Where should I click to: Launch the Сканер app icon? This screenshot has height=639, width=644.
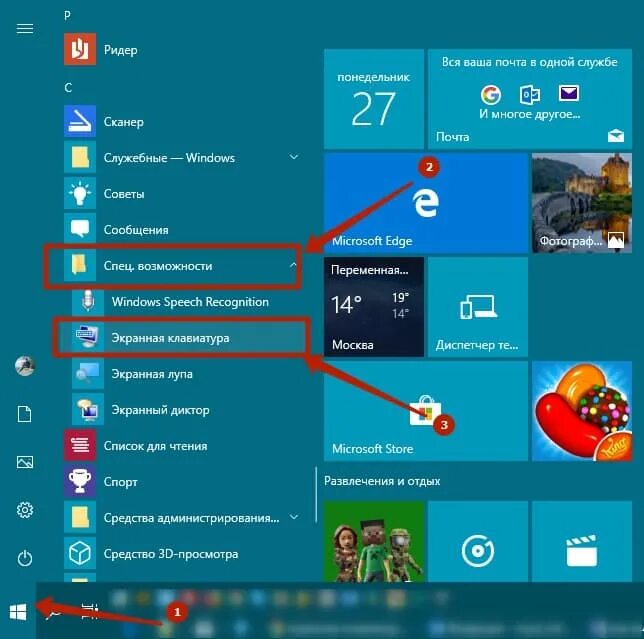click(80, 121)
